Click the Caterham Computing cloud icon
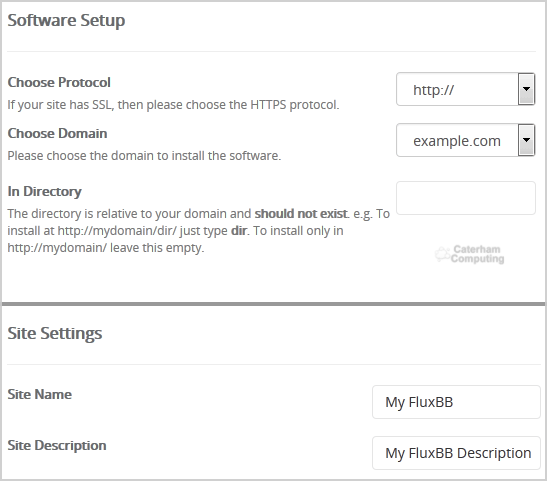The image size is (547, 481). point(442,254)
